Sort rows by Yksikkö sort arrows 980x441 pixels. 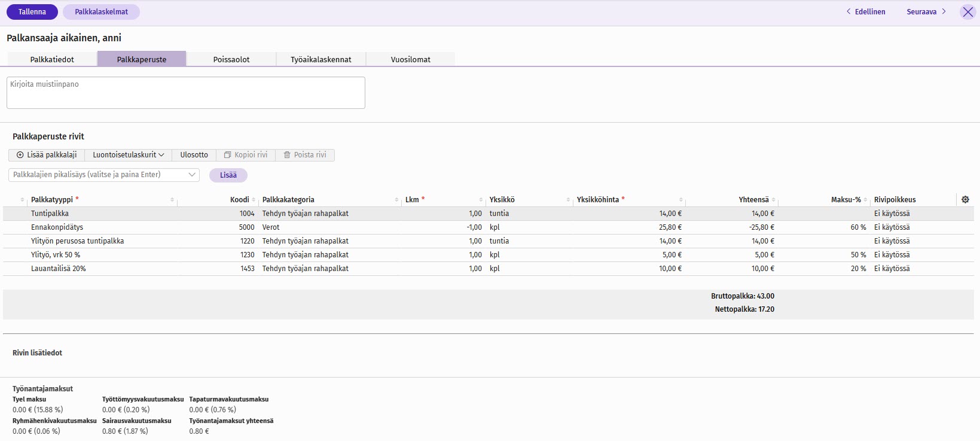[x=568, y=200]
